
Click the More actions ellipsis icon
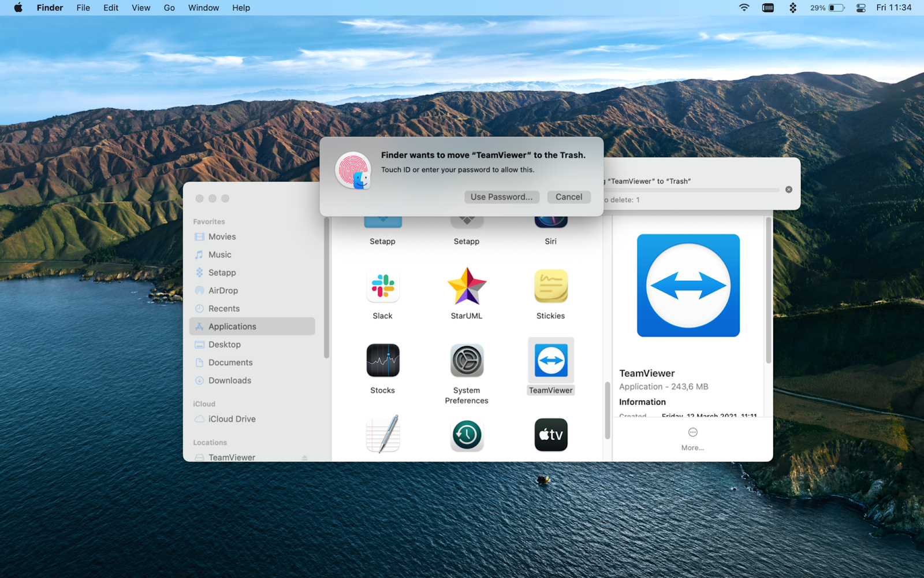pos(693,432)
